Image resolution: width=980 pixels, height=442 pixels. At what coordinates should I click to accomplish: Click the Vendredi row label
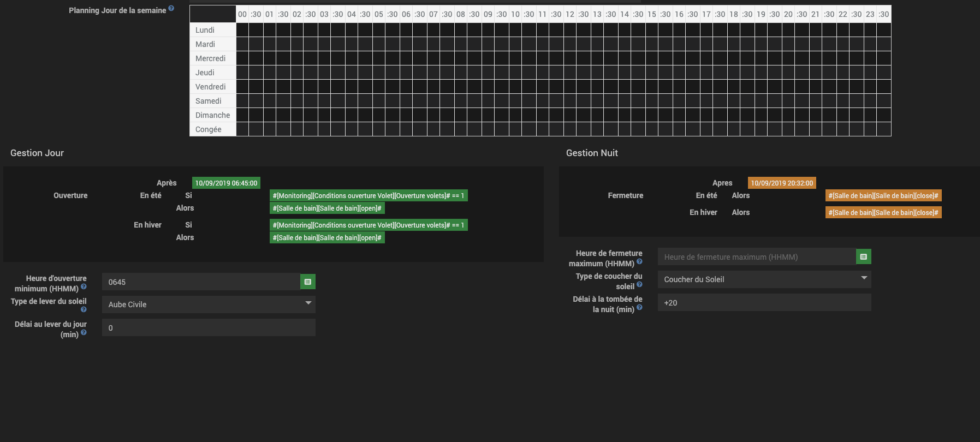click(213, 87)
